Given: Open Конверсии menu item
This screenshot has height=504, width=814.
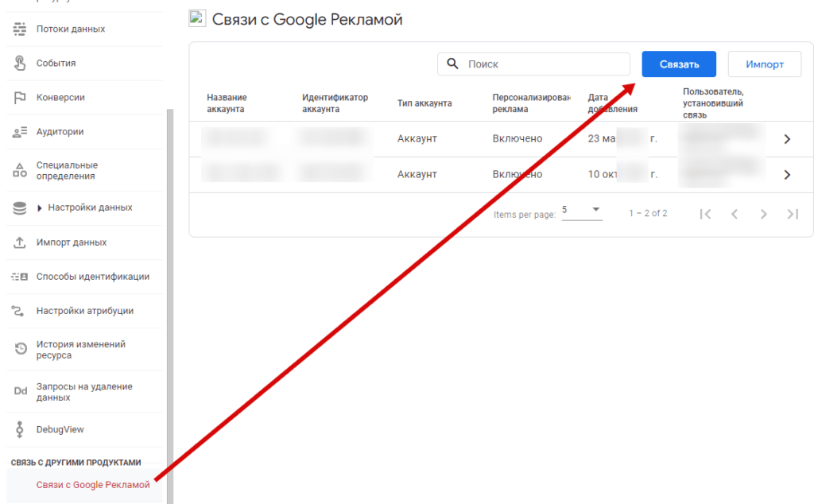Looking at the screenshot, I should (x=60, y=98).
